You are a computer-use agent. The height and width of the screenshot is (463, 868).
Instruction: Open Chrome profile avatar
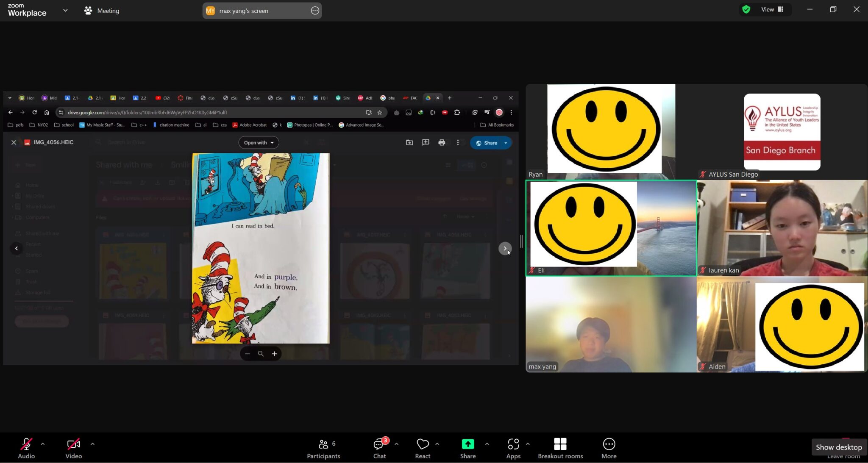click(499, 112)
